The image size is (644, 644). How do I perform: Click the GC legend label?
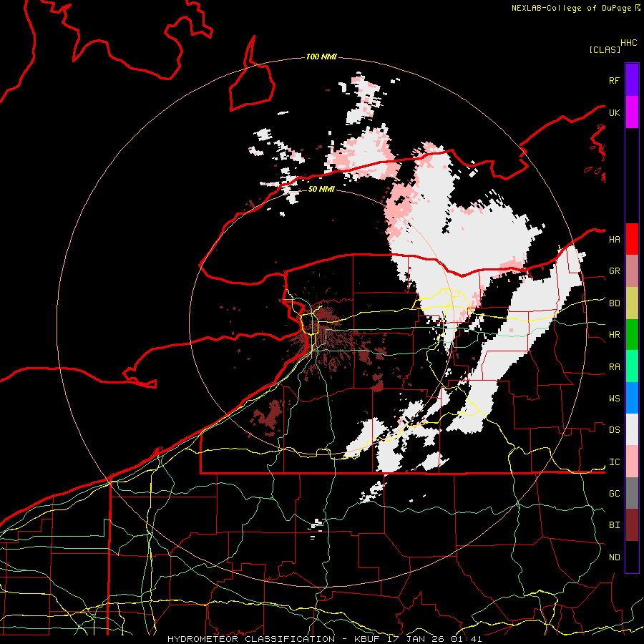(x=615, y=494)
